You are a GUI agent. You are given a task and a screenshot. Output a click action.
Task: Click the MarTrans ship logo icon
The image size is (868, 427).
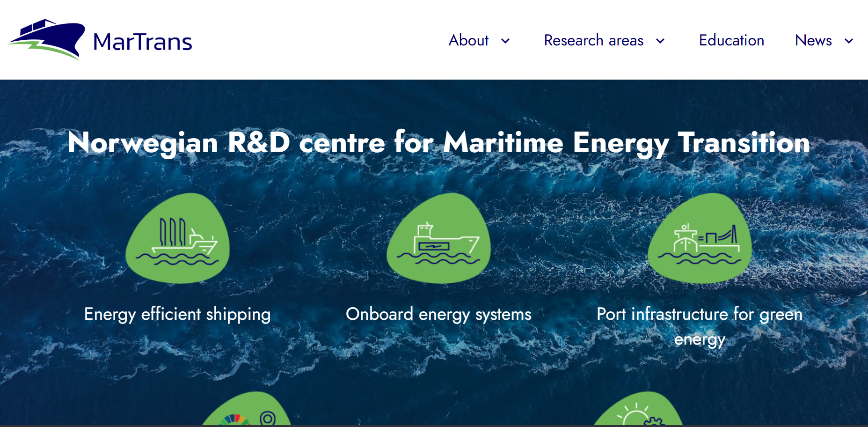(47, 39)
